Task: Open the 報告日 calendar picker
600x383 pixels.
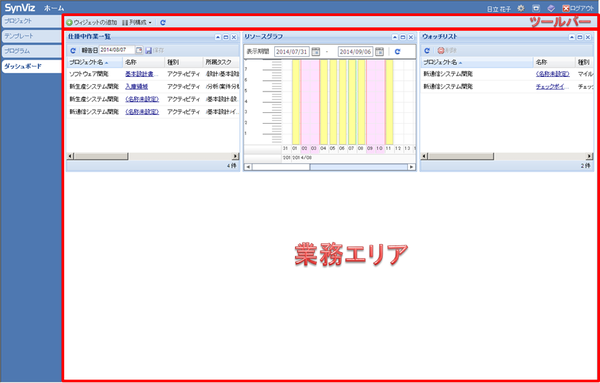Action: (139, 50)
